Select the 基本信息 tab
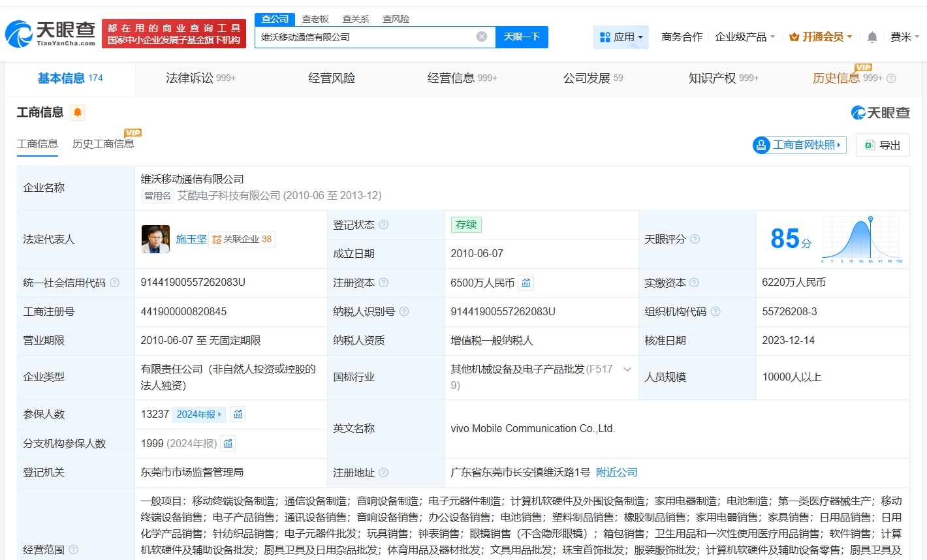Screen dimensions: 927x560 (70, 78)
